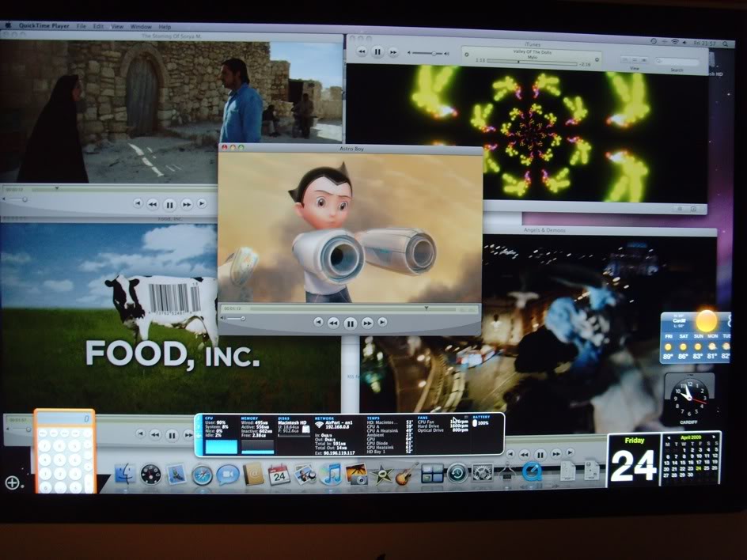Open the Edit menu

98,26
